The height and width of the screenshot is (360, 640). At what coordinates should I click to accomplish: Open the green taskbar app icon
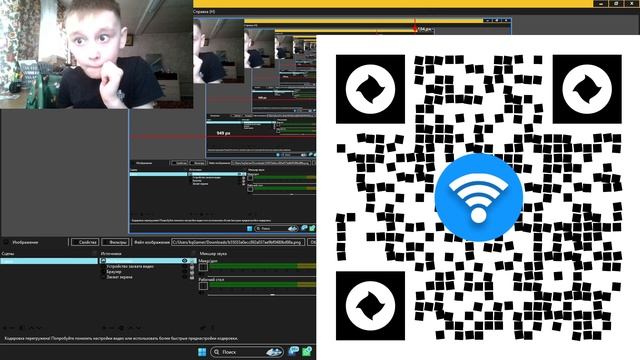click(x=307, y=351)
